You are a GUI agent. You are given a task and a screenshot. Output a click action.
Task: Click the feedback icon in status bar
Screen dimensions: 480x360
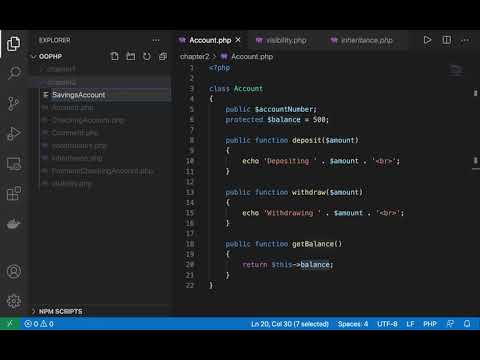coord(450,324)
